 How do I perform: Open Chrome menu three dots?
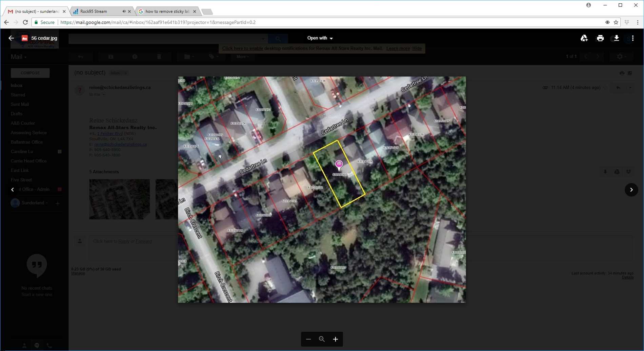tap(638, 22)
